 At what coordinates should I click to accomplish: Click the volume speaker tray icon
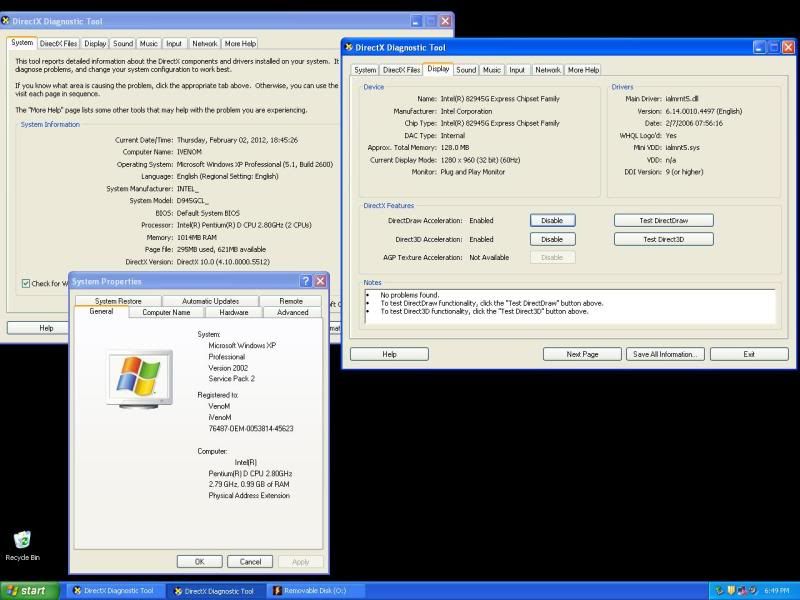pos(752,591)
